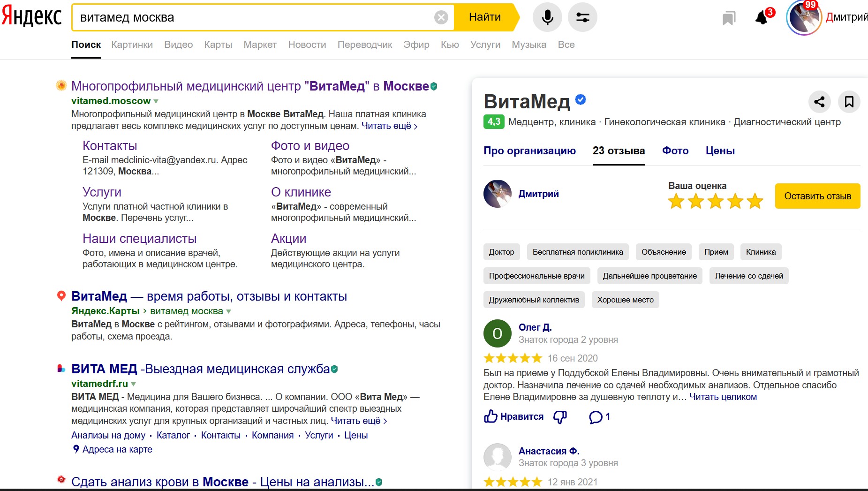The image size is (868, 491).
Task: Open Переводчик tab
Action: click(365, 45)
